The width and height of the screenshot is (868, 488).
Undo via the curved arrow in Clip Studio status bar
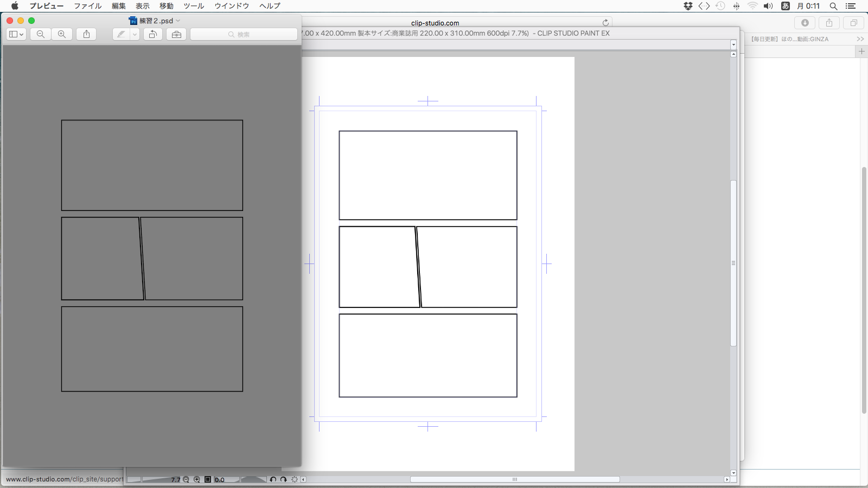pyautogui.click(x=273, y=479)
